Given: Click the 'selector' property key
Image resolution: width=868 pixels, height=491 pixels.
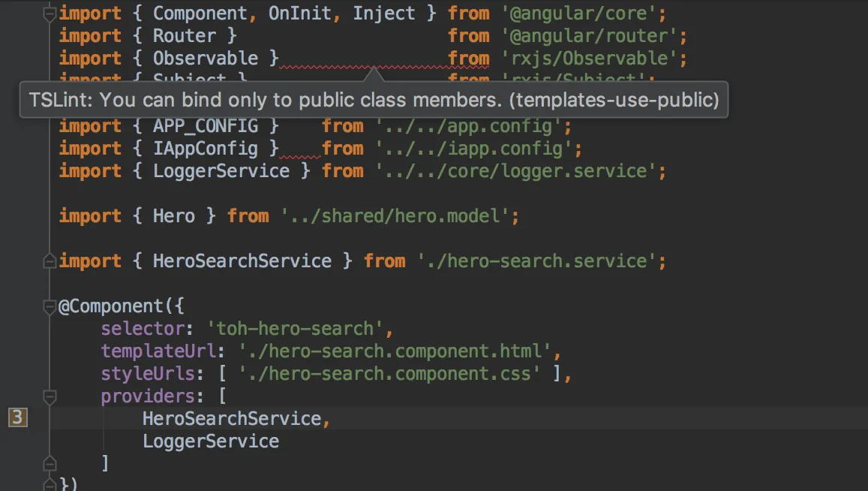Looking at the screenshot, I should click(143, 329).
